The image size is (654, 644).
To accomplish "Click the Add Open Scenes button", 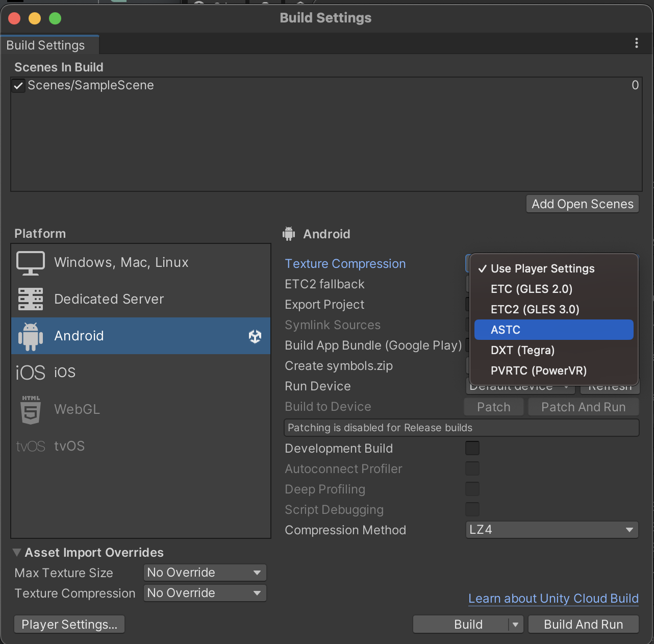I will [583, 204].
